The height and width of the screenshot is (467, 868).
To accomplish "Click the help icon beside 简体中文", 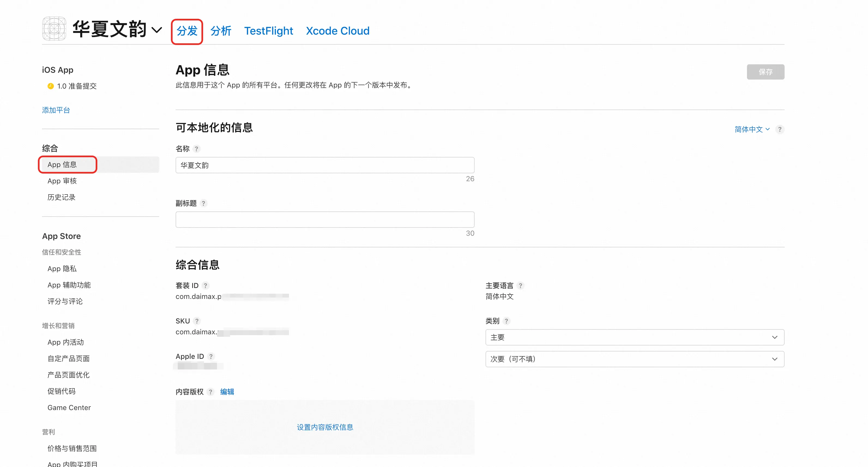I will point(780,129).
